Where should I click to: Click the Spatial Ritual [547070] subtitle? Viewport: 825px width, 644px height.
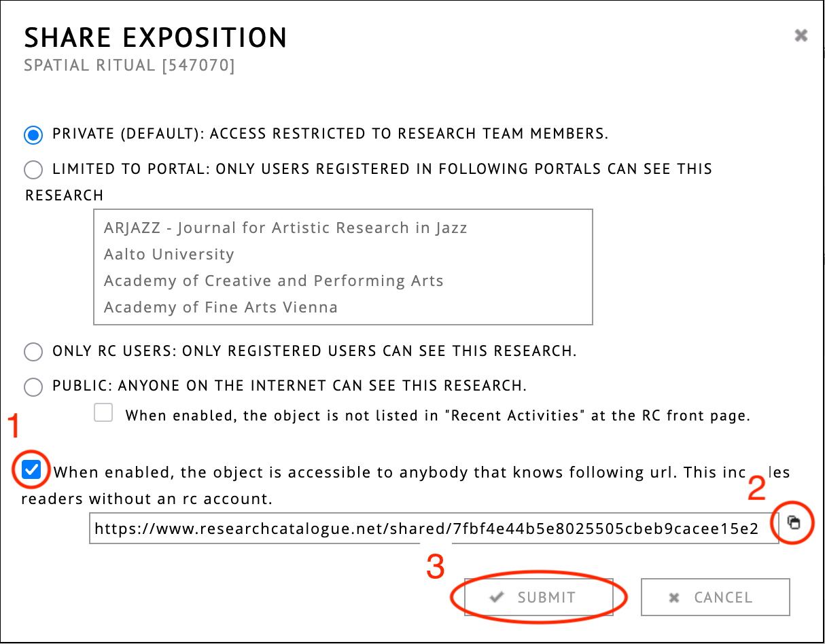click(129, 67)
